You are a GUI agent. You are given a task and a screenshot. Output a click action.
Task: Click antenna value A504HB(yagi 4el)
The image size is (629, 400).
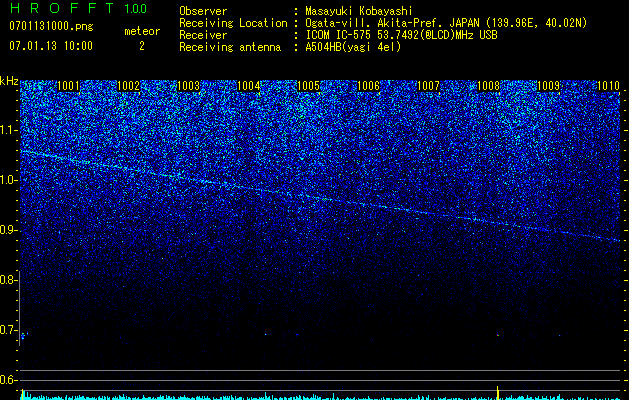(x=353, y=47)
